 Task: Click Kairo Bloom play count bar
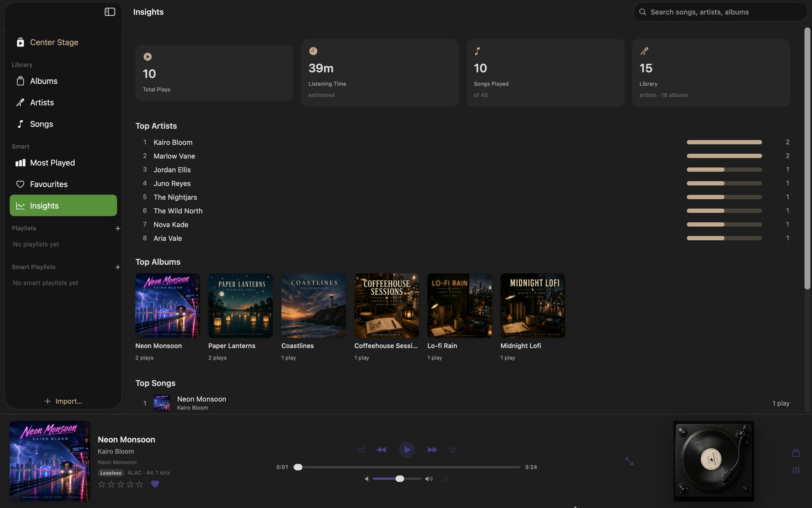tap(724, 143)
